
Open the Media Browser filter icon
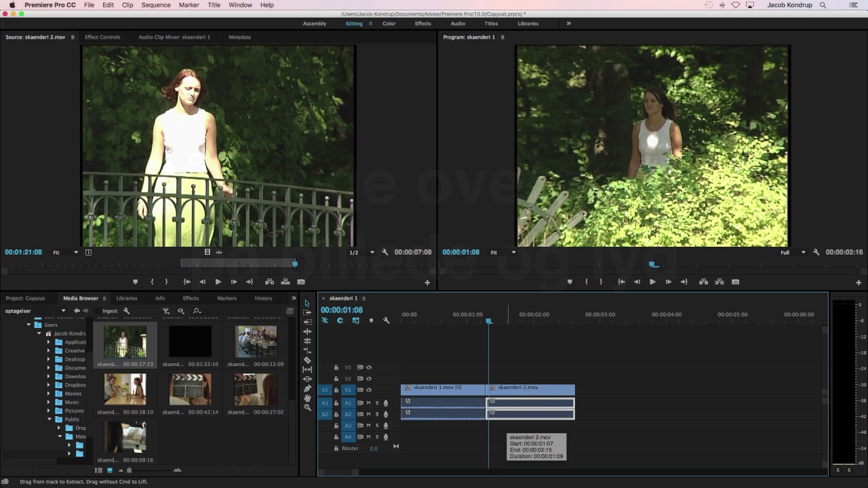point(165,310)
